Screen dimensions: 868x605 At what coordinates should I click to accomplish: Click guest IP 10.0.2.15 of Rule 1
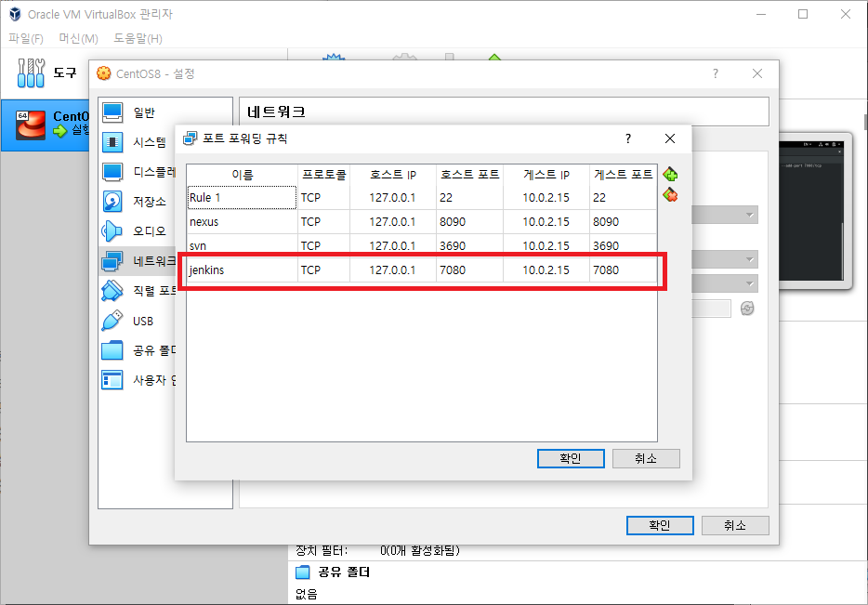tap(546, 198)
